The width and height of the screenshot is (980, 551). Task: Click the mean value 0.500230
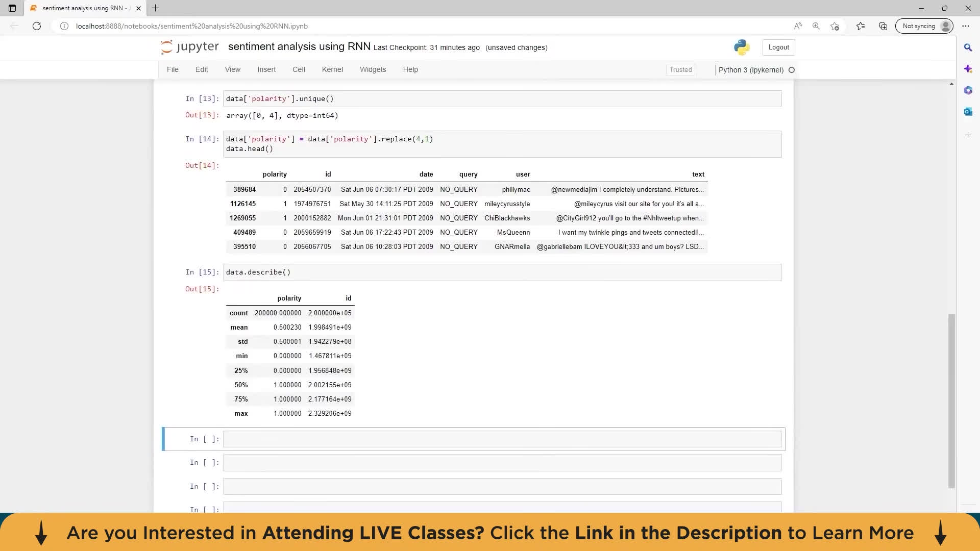coord(287,328)
